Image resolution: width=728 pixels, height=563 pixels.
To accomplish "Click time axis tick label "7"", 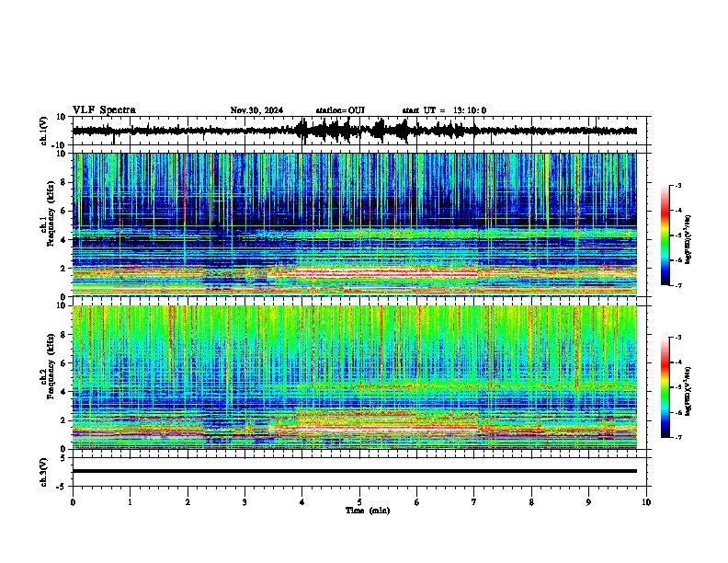I will [x=474, y=502].
